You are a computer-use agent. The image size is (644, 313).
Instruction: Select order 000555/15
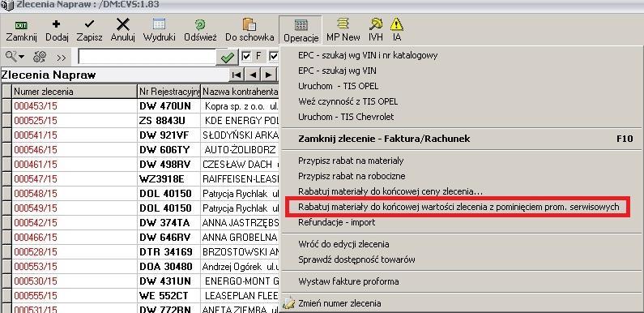tap(36, 296)
